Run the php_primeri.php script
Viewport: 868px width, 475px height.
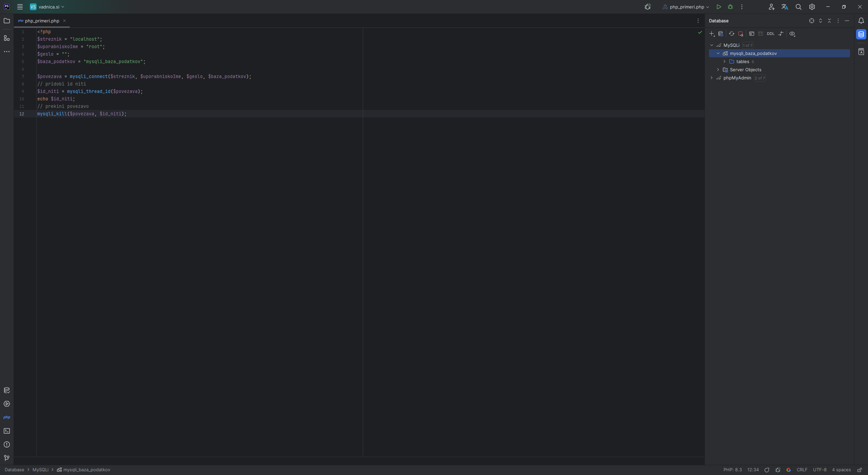click(718, 6)
